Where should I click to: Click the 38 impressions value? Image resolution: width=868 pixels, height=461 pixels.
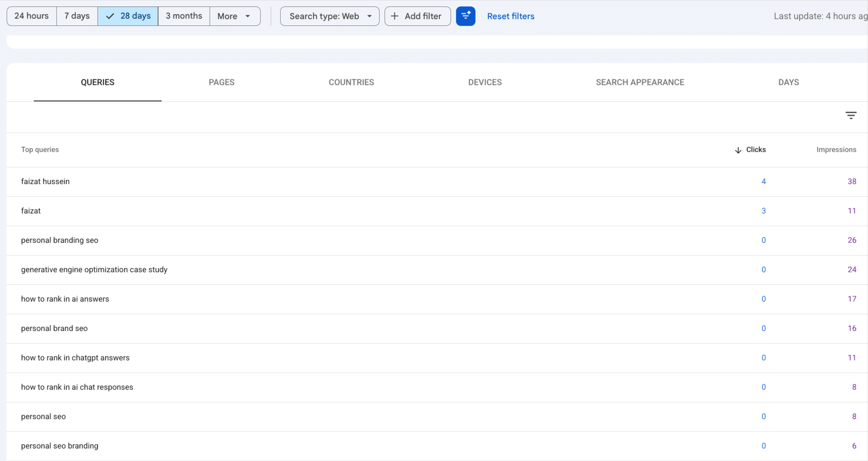(x=852, y=182)
